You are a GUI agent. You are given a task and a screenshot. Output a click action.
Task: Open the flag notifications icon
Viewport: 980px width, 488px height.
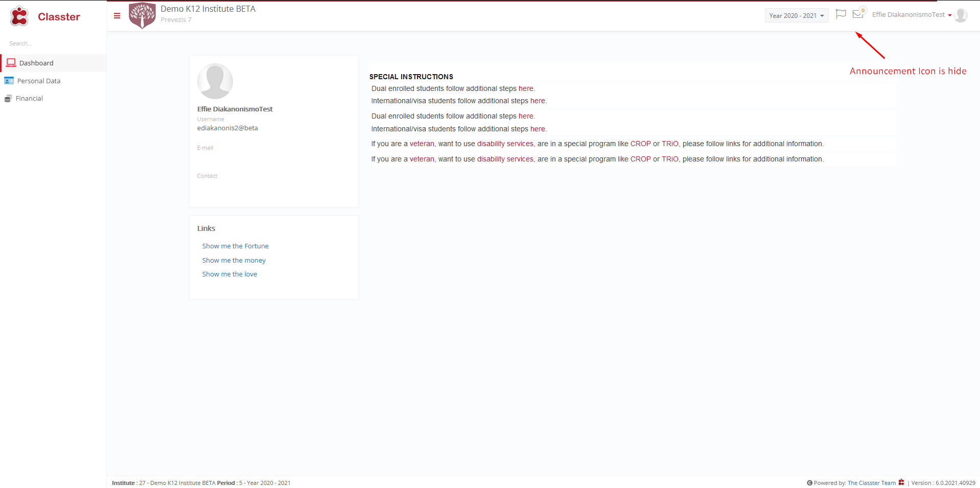tap(841, 14)
